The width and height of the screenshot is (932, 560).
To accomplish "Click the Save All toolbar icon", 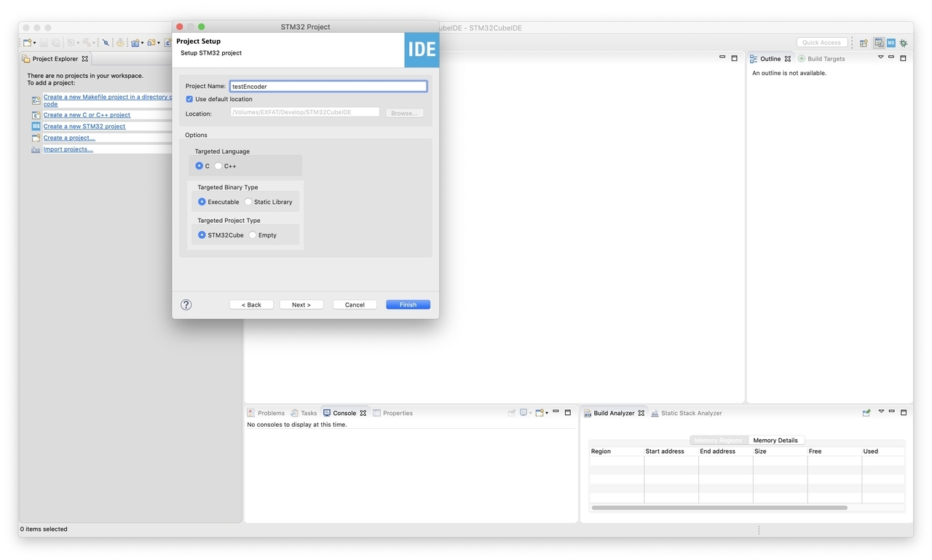I will coord(55,43).
